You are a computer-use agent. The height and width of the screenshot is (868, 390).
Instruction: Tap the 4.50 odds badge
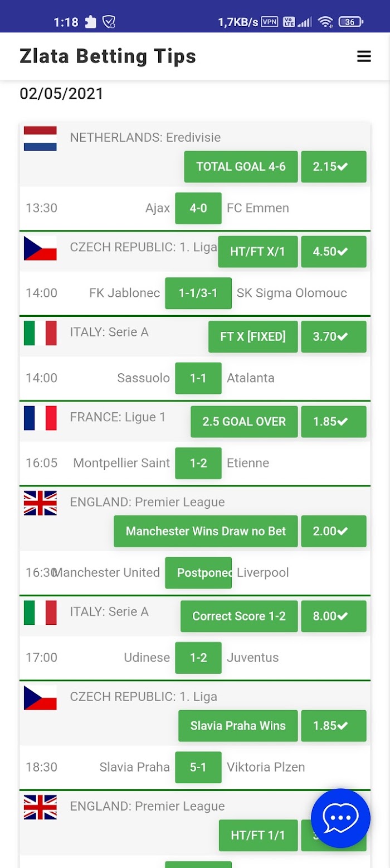tap(333, 252)
